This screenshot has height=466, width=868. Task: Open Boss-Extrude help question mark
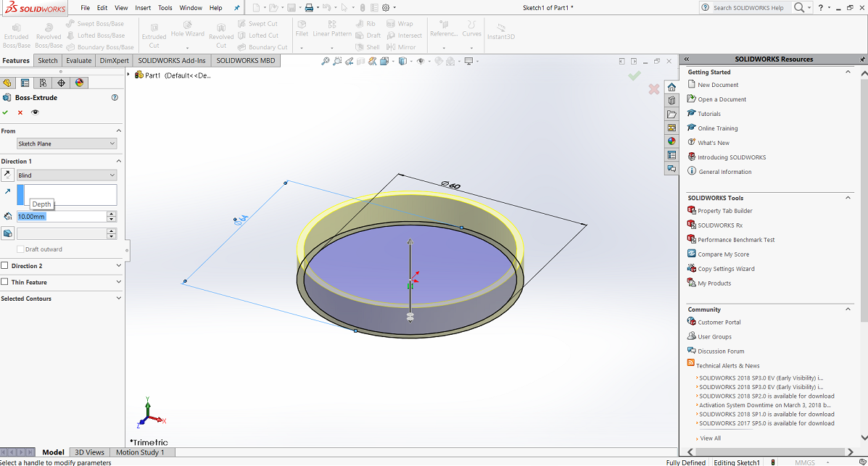[x=115, y=97]
